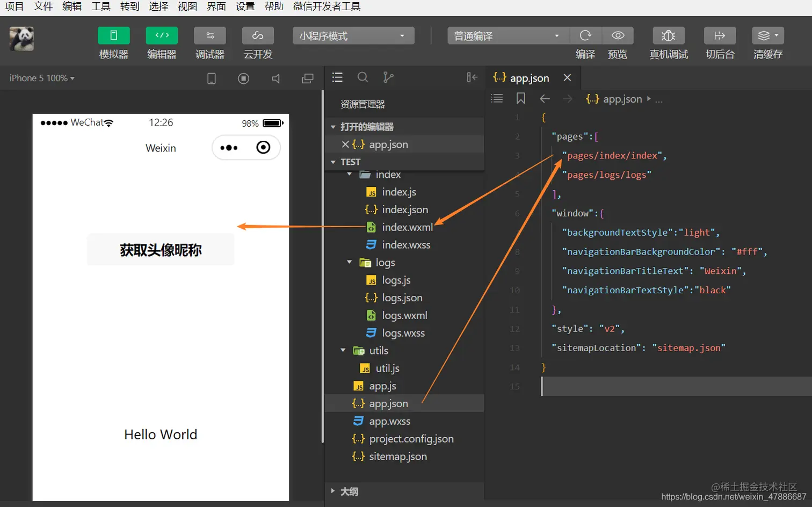Viewport: 812px width, 507px height.
Task: Collapse the 打开的编辑器 section
Action: coord(405,127)
